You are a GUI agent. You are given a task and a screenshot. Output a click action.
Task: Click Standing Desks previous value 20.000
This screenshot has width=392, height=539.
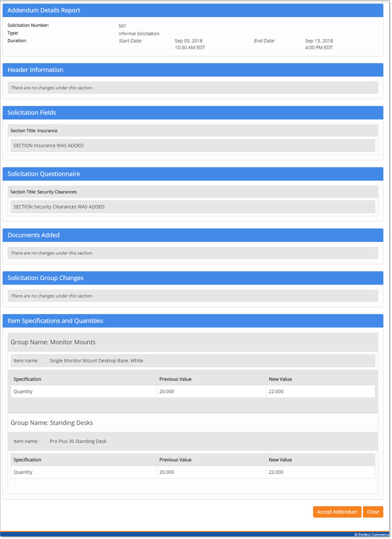click(167, 472)
